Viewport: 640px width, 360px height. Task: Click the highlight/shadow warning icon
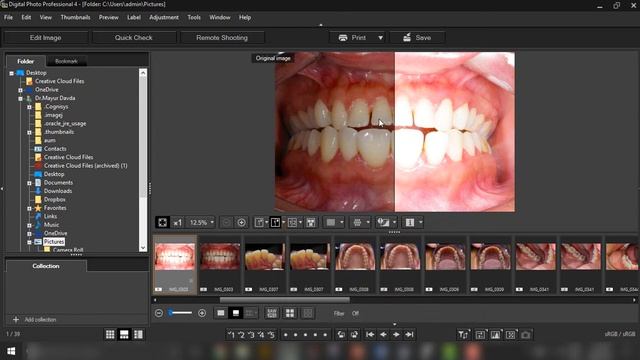pos(383,222)
